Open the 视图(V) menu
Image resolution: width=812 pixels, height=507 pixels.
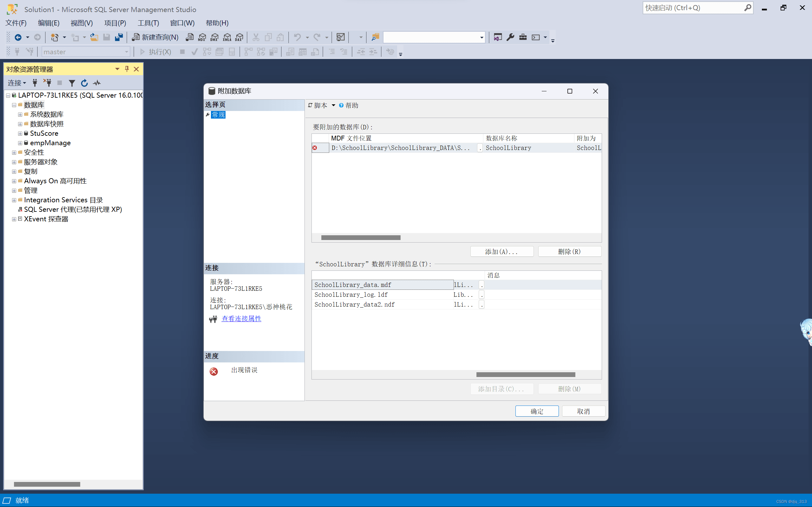82,23
